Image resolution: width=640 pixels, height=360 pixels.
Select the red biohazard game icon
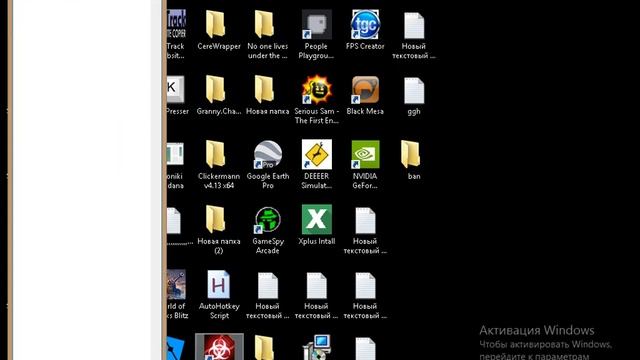point(219,347)
